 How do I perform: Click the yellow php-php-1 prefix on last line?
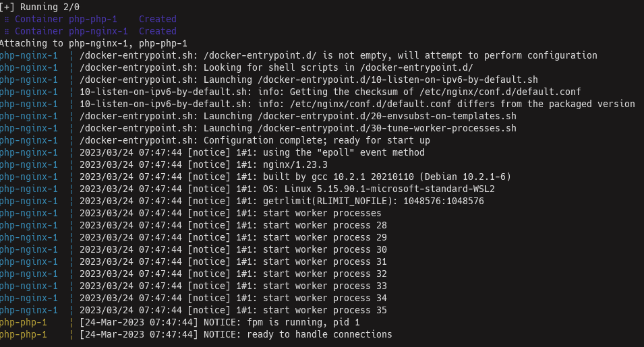(x=24, y=335)
